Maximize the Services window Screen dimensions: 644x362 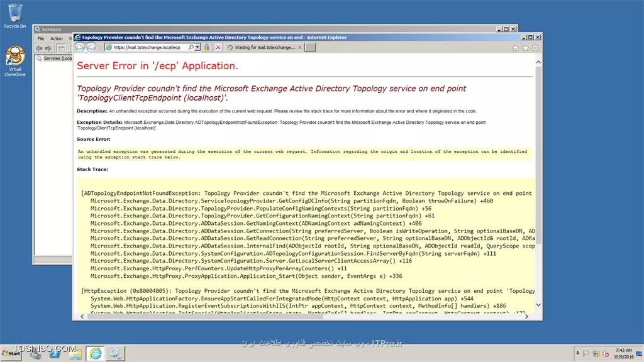(506, 29)
